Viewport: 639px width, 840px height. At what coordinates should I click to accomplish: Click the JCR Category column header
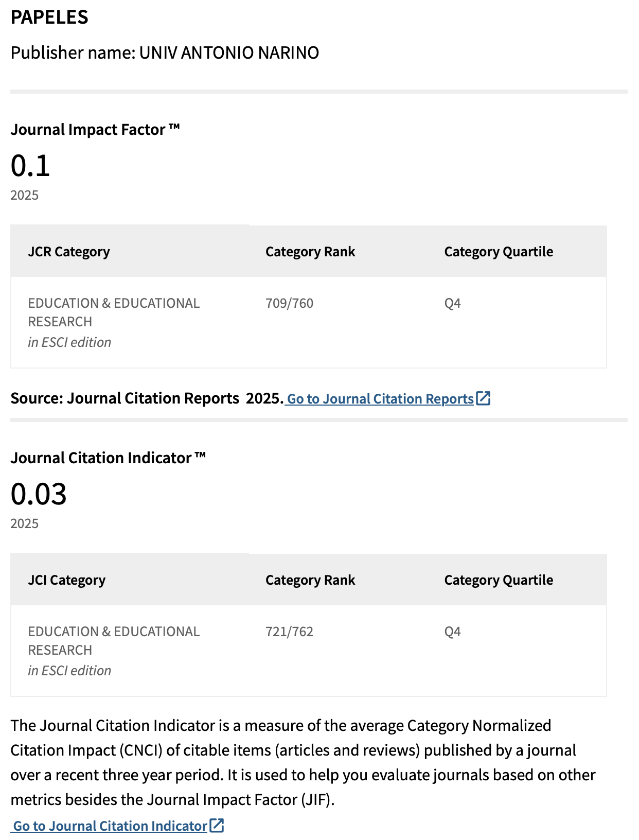point(69,252)
